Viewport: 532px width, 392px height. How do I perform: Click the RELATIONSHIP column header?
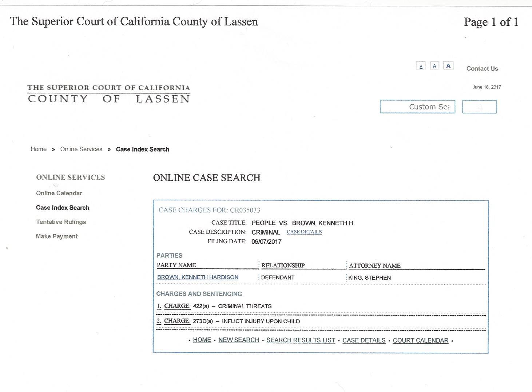point(283,265)
